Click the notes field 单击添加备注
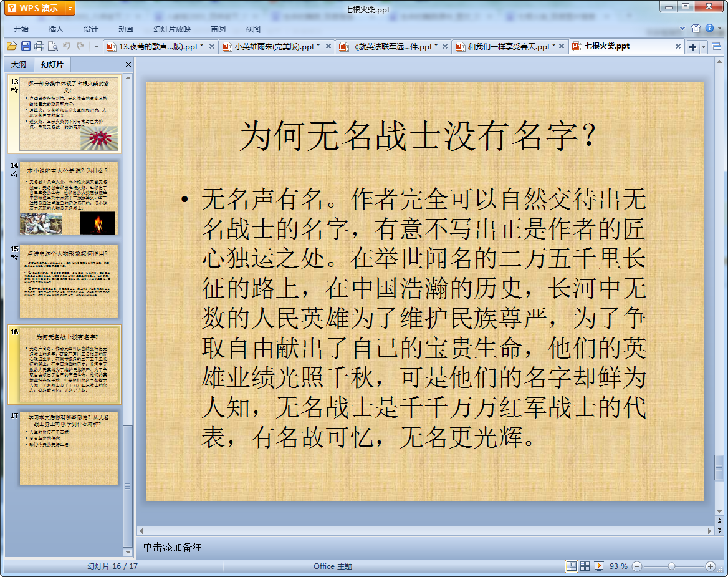Screen dimensions: 728x577 pyautogui.click(x=172, y=547)
